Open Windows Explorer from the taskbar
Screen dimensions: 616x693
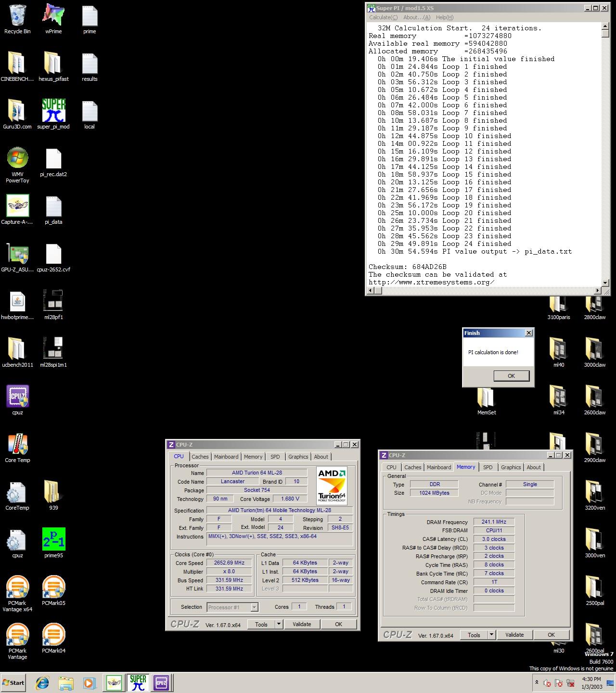click(66, 682)
